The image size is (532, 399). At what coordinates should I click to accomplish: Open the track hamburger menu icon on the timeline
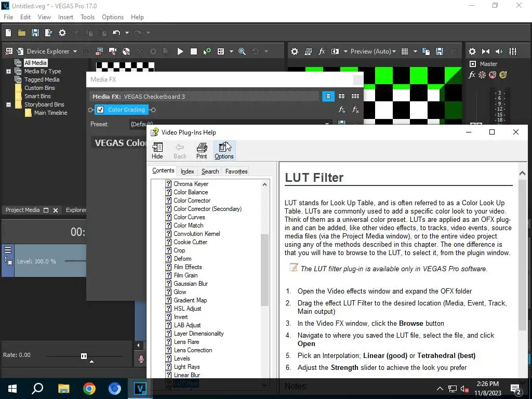7,250
